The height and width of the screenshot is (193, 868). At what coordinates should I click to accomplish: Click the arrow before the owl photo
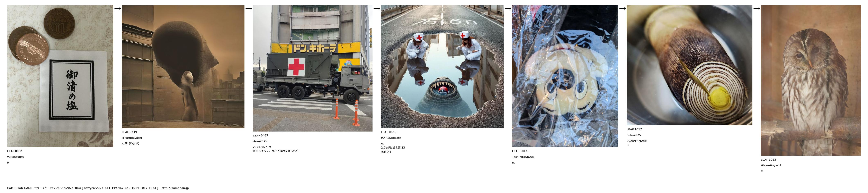coord(757,8)
